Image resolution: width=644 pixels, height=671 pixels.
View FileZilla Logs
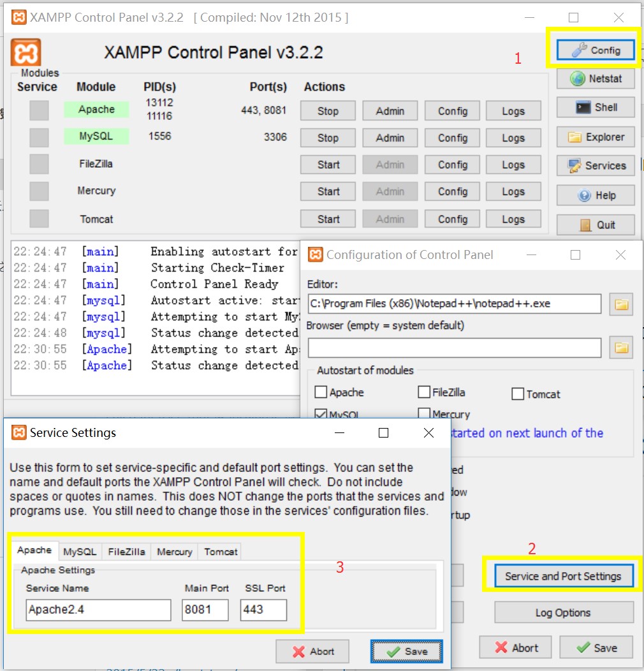point(513,165)
